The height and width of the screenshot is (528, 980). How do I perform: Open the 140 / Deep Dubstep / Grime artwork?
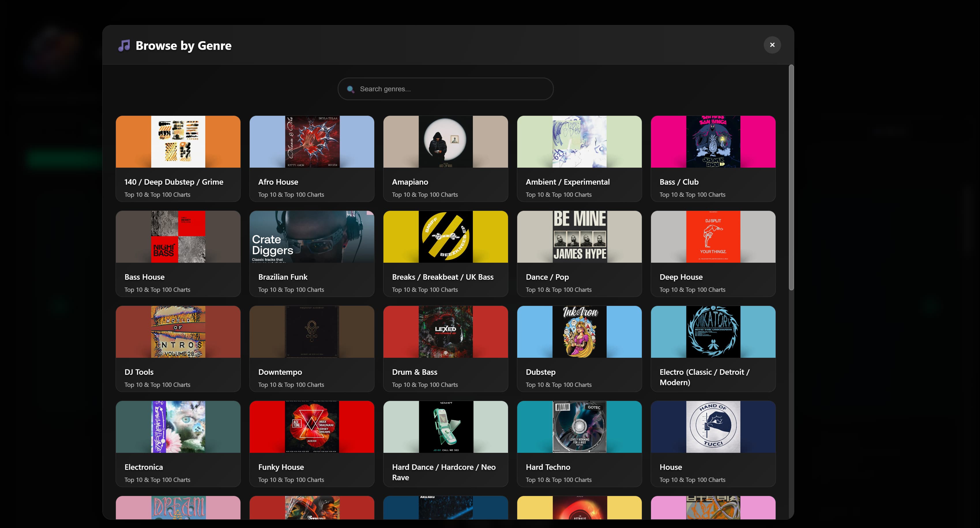pyautogui.click(x=178, y=142)
